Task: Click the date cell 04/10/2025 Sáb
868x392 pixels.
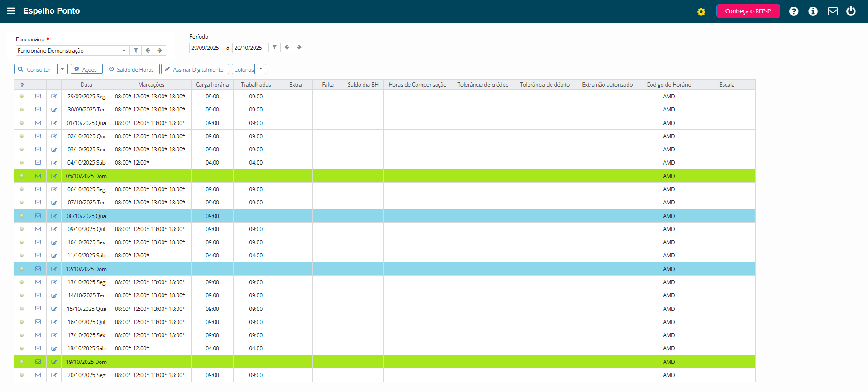Action: pos(86,163)
